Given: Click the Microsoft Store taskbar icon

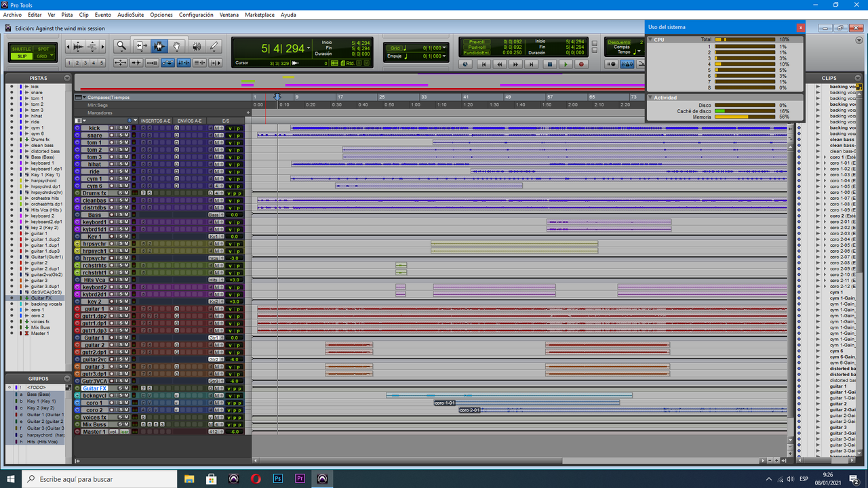Looking at the screenshot, I should 212,479.
